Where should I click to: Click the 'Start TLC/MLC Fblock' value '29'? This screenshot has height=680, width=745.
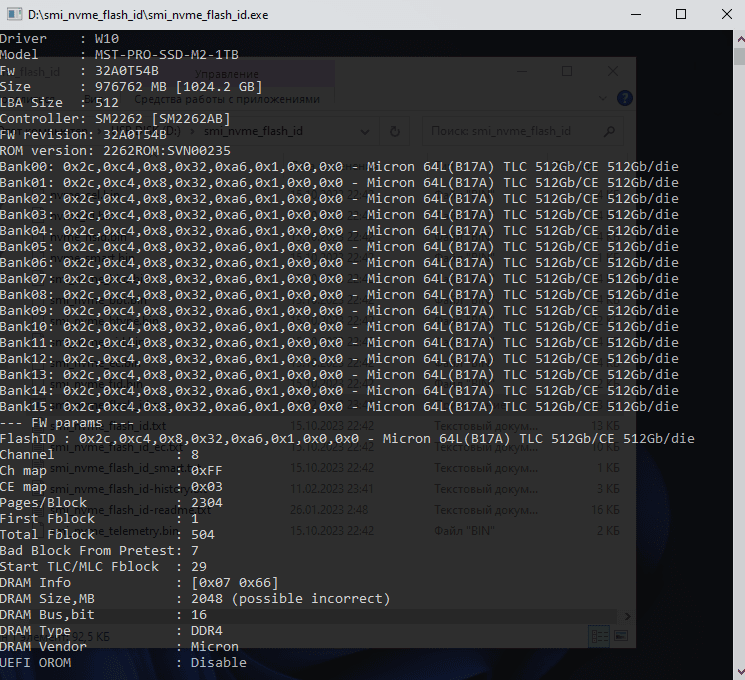[x=199, y=567]
